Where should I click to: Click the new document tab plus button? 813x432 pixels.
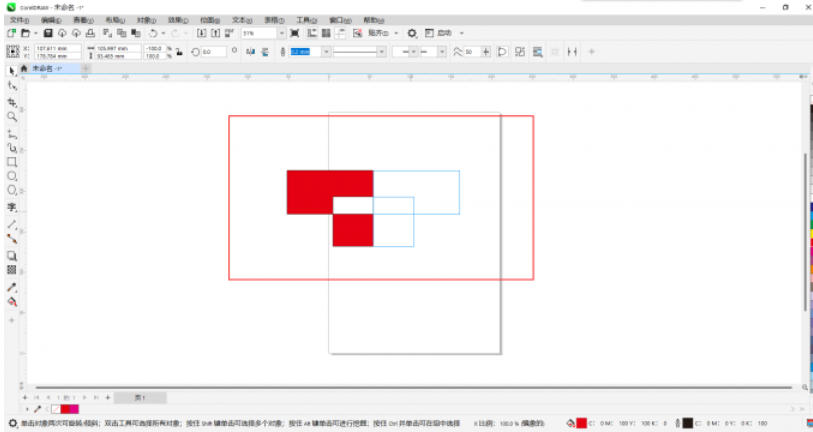click(x=86, y=68)
